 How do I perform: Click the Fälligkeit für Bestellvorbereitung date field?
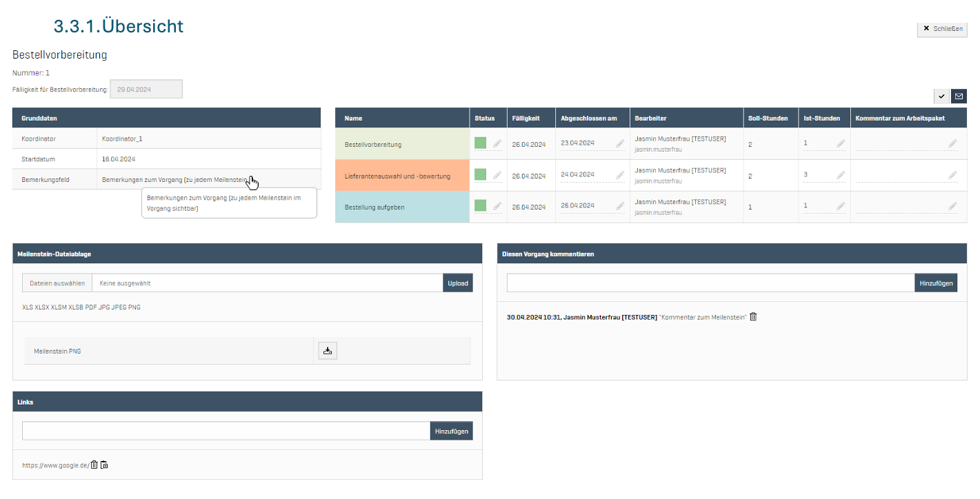pyautogui.click(x=147, y=89)
